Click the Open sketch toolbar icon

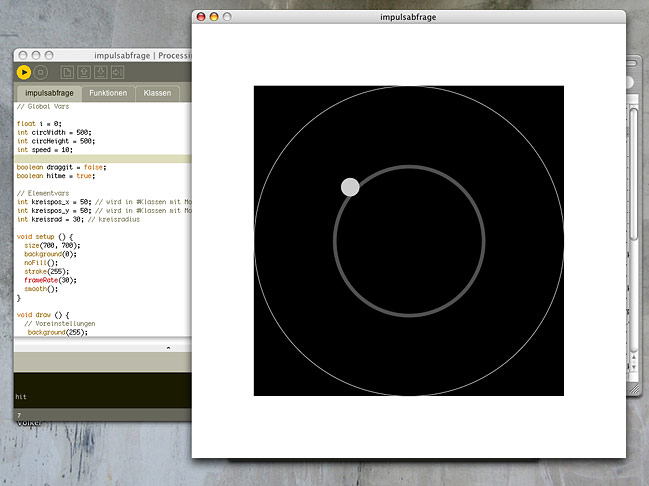85,72
